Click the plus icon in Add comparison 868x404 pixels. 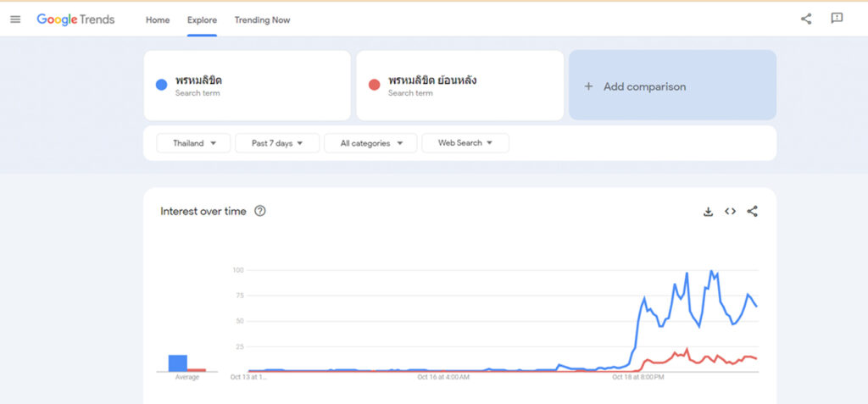pos(588,86)
